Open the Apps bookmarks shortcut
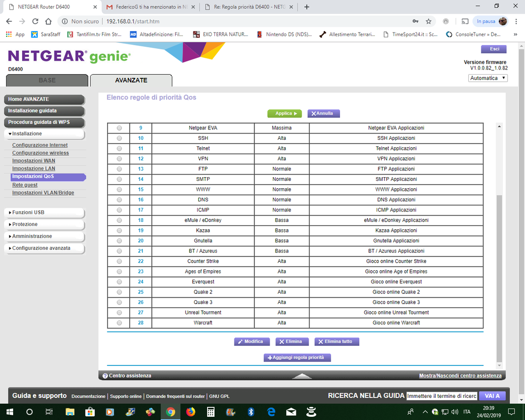Image resolution: width=525 pixels, height=420 pixels. click(x=15, y=34)
